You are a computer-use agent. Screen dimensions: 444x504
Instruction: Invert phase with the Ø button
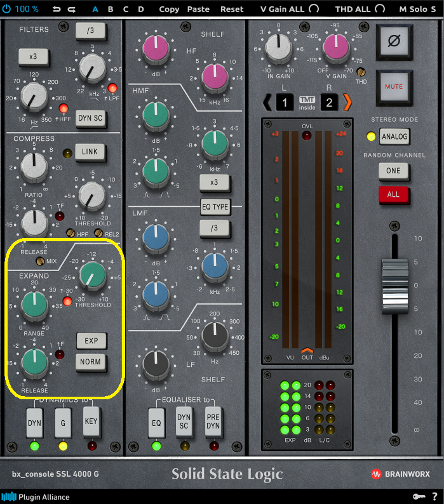click(394, 41)
